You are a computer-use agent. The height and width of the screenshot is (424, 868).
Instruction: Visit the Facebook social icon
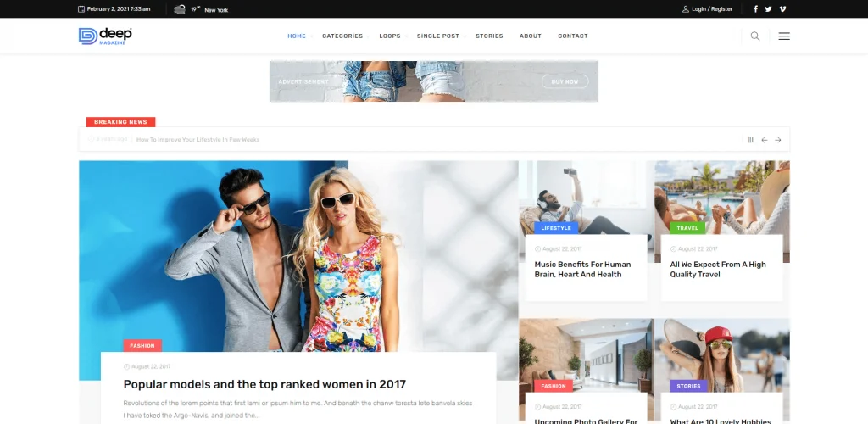(x=755, y=8)
